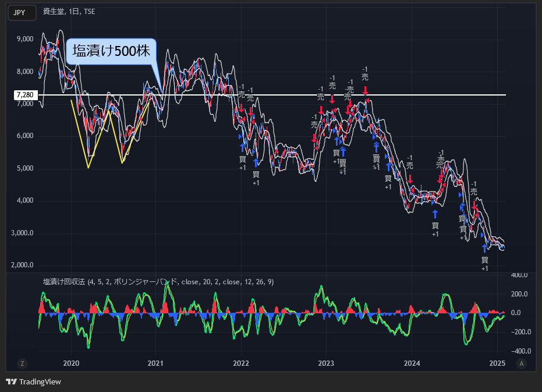Select the mid-2023 red sell arrow
The image size is (542, 392).
click(365, 91)
